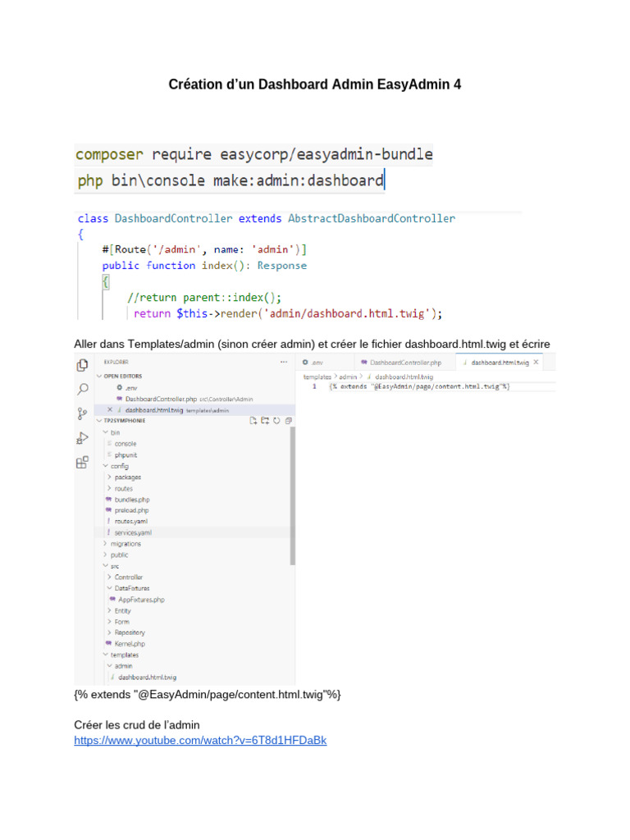This screenshot has height=840, width=630.
Task: Click the YAML icon next to services.yaml
Action: tap(109, 532)
